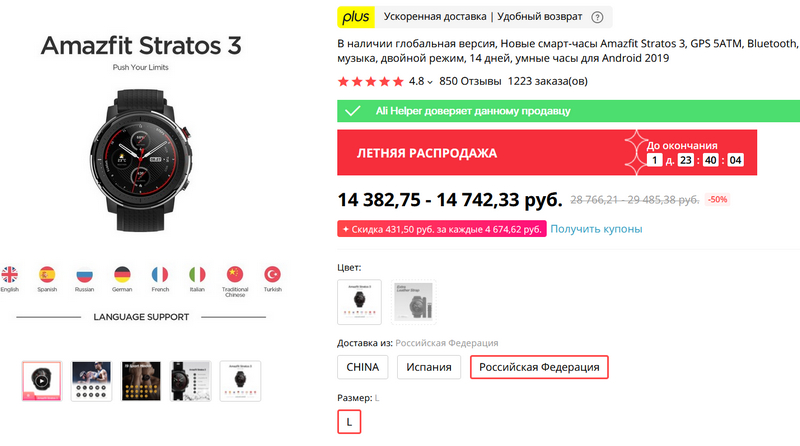Viewport: 800px width, 446px height.
Task: Select Испания as shipping origin
Action: click(432, 367)
